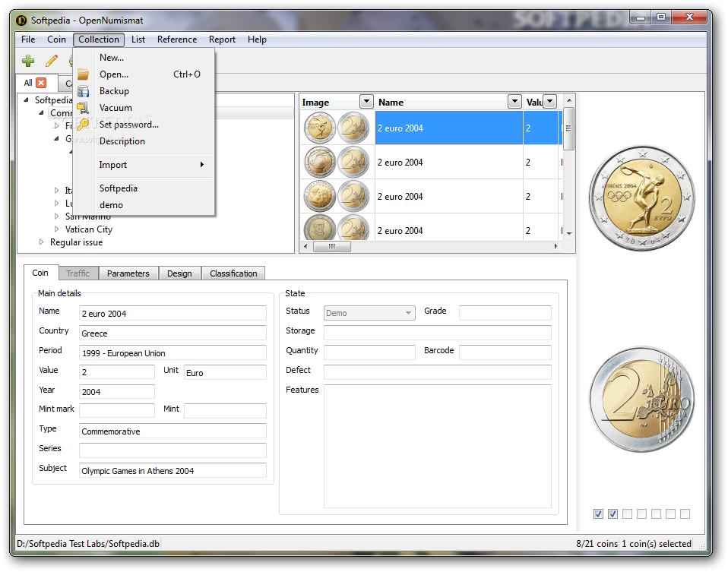Viewport: 728px width, 572px height.
Task: Open recent collection Softpedia from the menu
Action: click(x=144, y=188)
